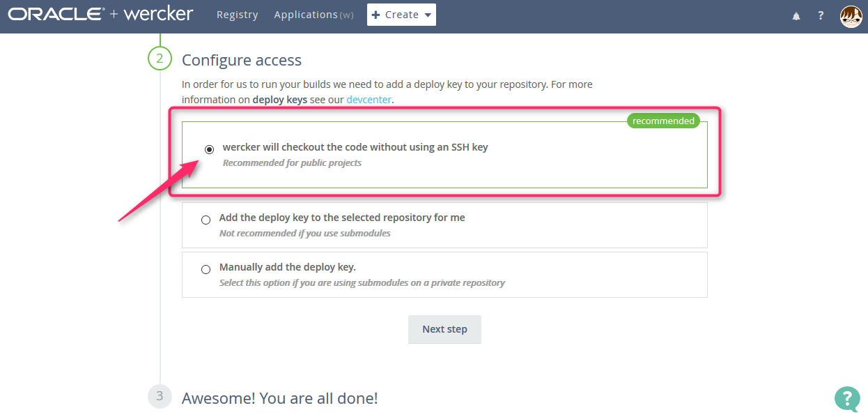This screenshot has height=417, width=868.
Task: Click the Oracle + wercker logo
Action: coord(100,14)
